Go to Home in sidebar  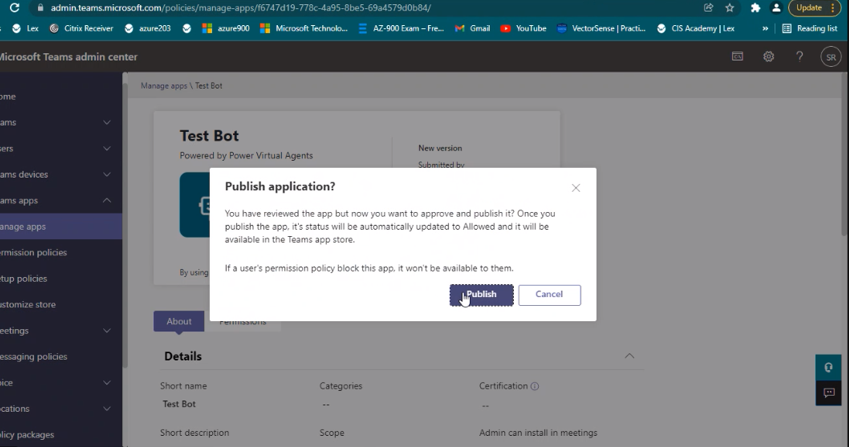pyautogui.click(x=61, y=96)
